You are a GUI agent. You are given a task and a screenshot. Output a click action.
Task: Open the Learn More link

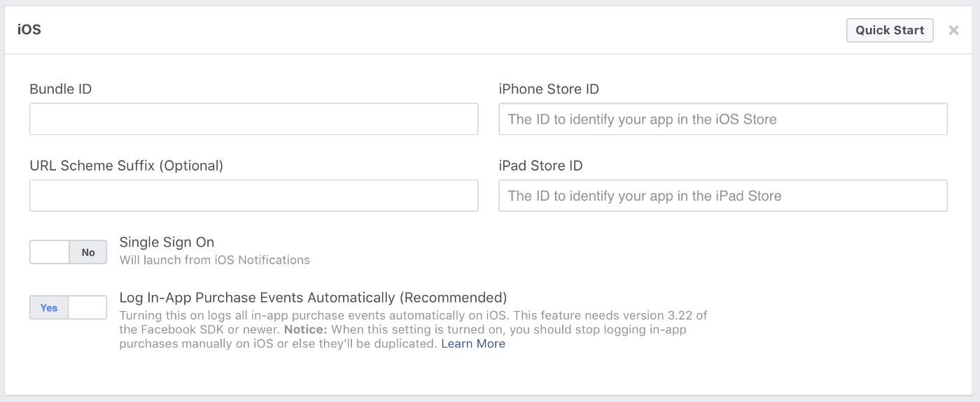tap(473, 344)
